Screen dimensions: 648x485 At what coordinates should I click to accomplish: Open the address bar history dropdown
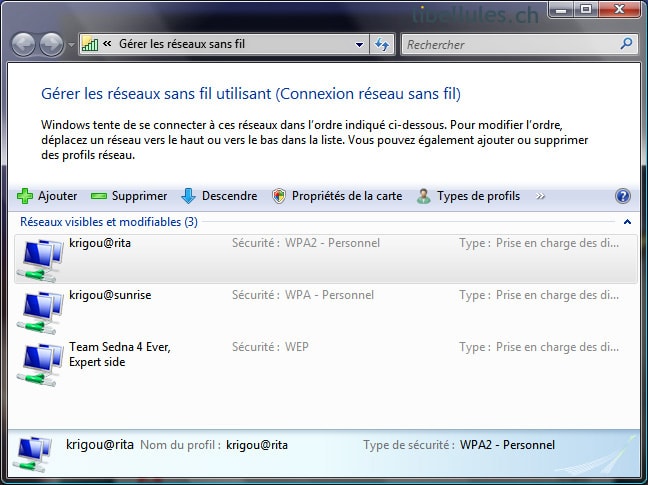point(359,44)
